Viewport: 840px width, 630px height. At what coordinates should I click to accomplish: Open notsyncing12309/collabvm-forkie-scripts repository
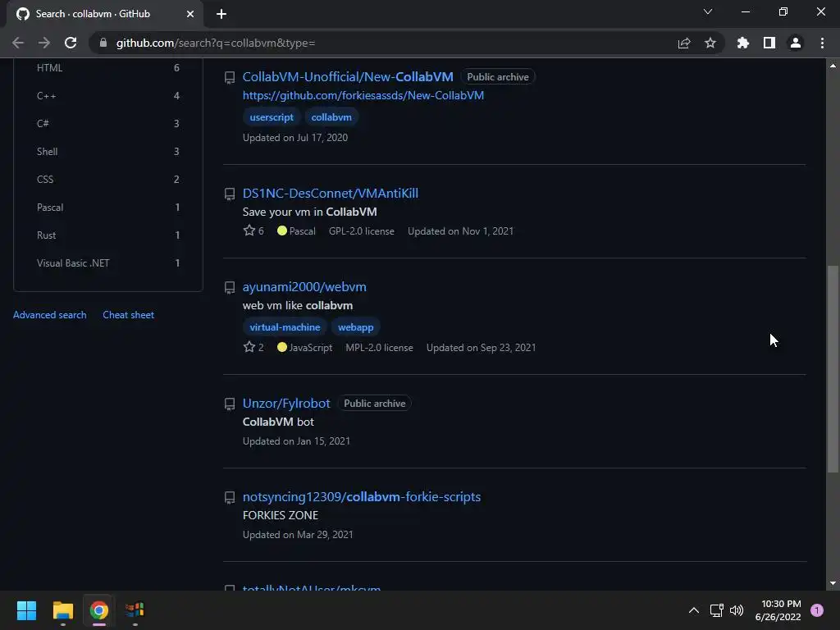click(x=362, y=496)
